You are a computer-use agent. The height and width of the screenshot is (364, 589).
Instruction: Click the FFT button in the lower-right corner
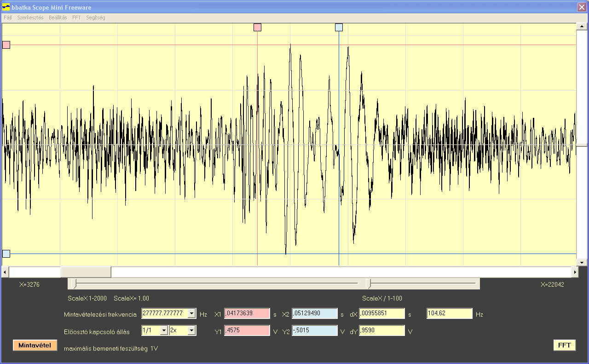point(564,345)
